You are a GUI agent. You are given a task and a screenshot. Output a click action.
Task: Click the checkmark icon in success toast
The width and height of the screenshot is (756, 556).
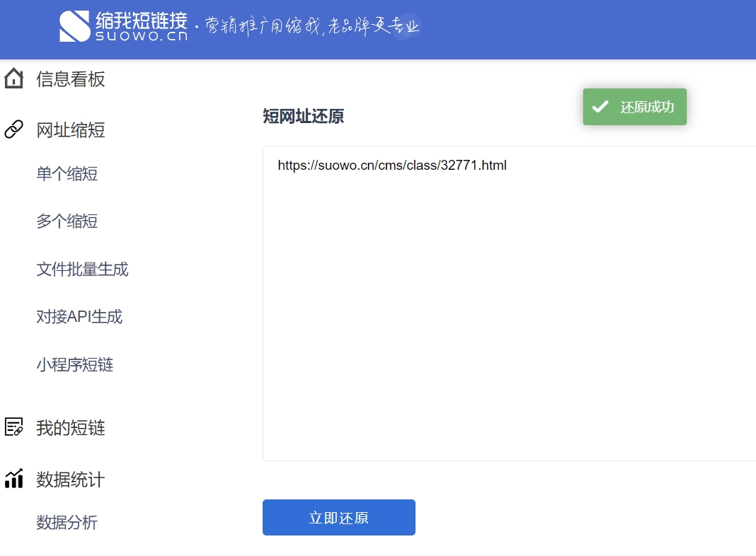(x=600, y=107)
